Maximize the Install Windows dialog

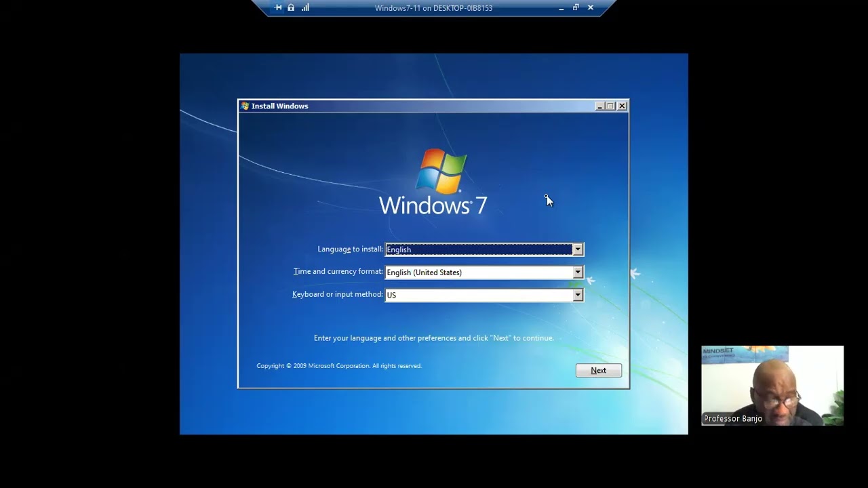610,106
